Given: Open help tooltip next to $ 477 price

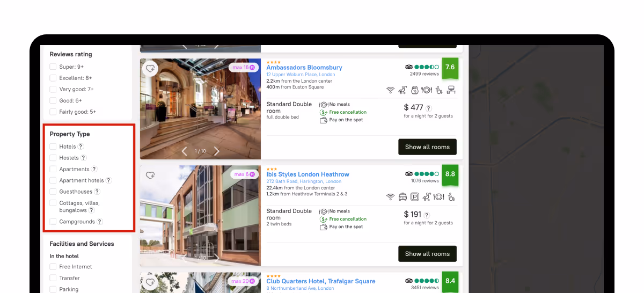Looking at the screenshot, I should pos(429,108).
